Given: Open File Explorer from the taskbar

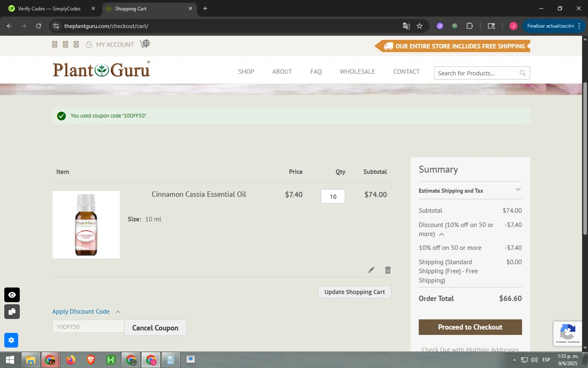Looking at the screenshot, I should click(x=31, y=360).
